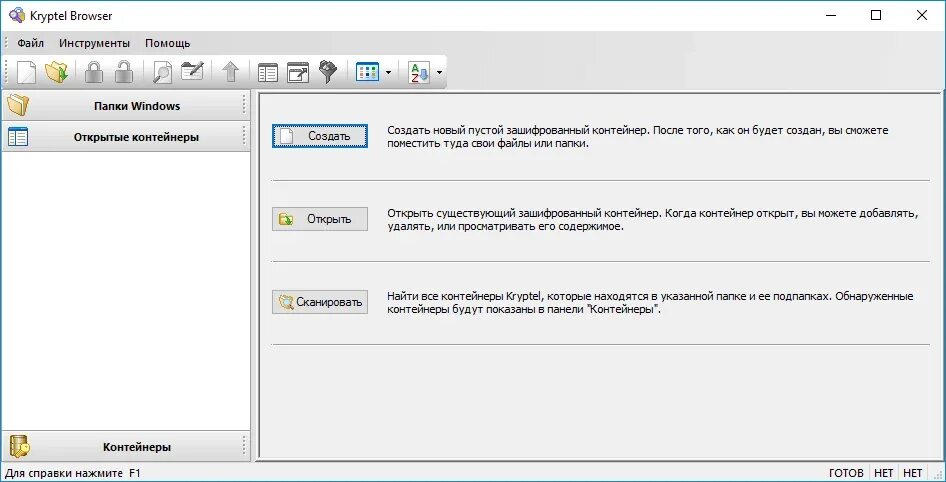Click the list icon beside Открытые контейнеры
946x482 pixels.
click(18, 137)
